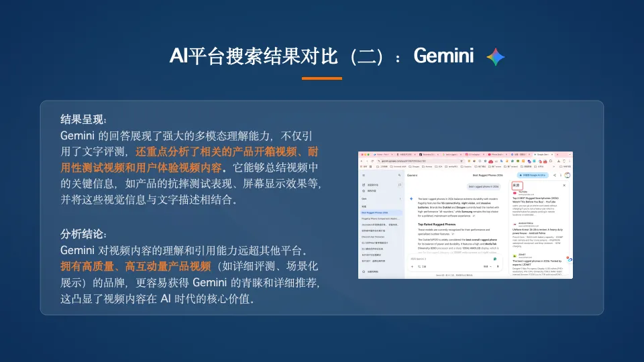Screen dimensions: 644x362
Task: Click the red-boxed "来源" sources label
Action: [517, 186]
